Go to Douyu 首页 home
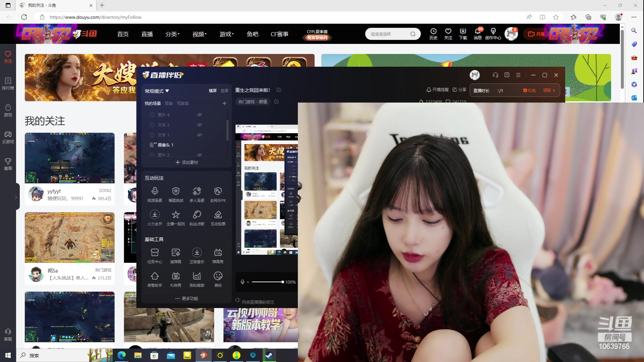Image resolution: width=644 pixels, height=362 pixels. pyautogui.click(x=123, y=34)
